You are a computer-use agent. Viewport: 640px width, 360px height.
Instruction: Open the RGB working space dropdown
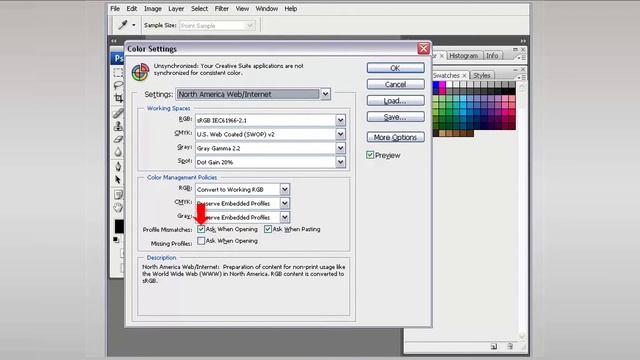340,120
